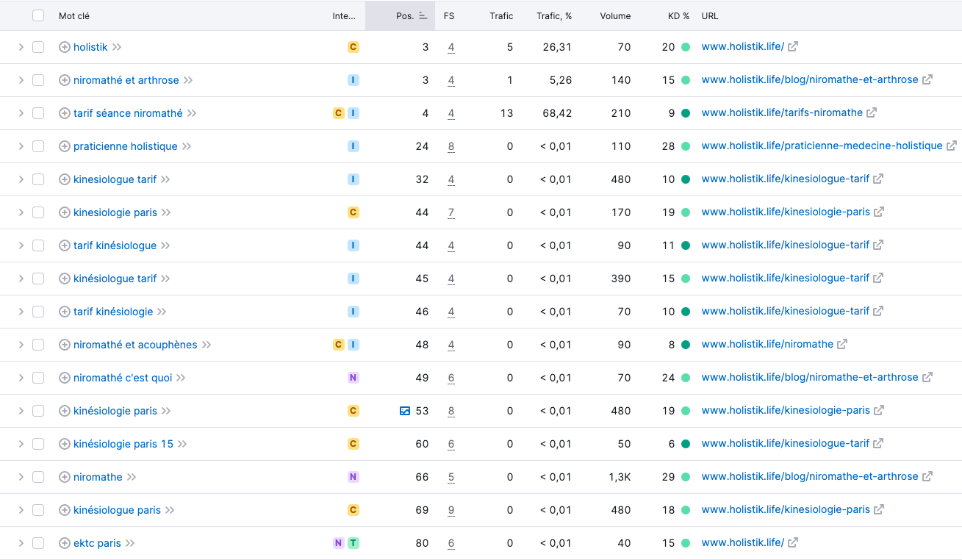Click Navigational intent badge in niromathe row

[353, 477]
